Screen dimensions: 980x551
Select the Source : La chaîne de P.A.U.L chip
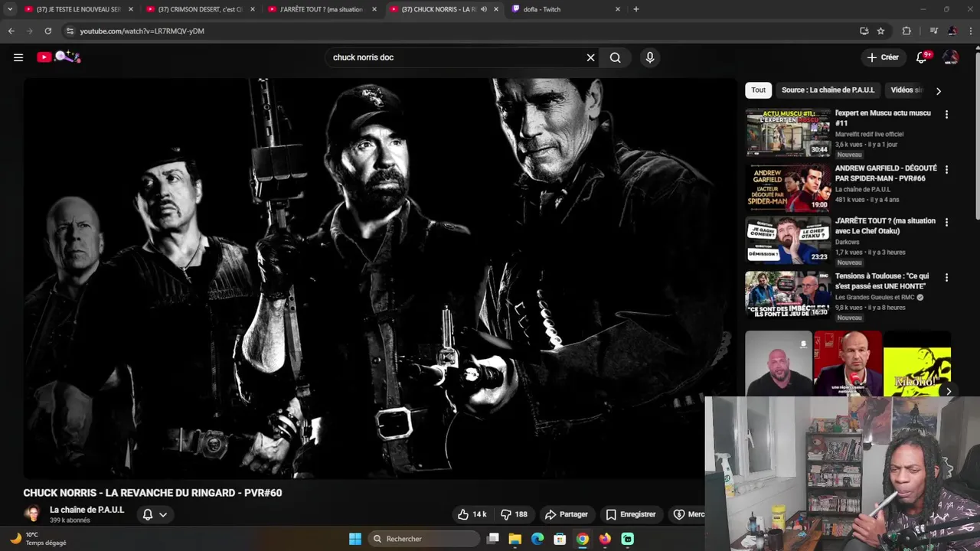point(828,90)
